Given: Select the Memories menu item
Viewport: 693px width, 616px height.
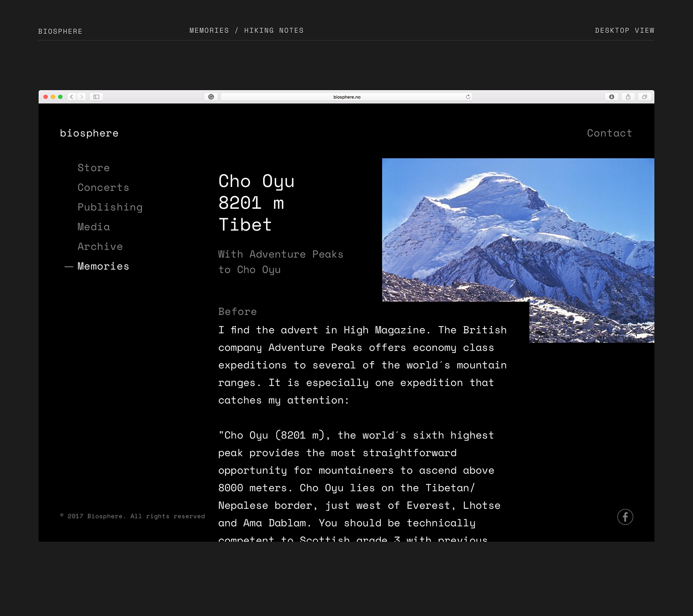Looking at the screenshot, I should (x=103, y=266).
